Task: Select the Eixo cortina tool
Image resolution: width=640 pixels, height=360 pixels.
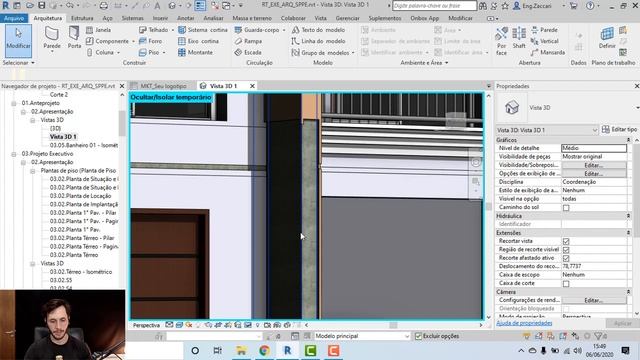Action: (198, 41)
